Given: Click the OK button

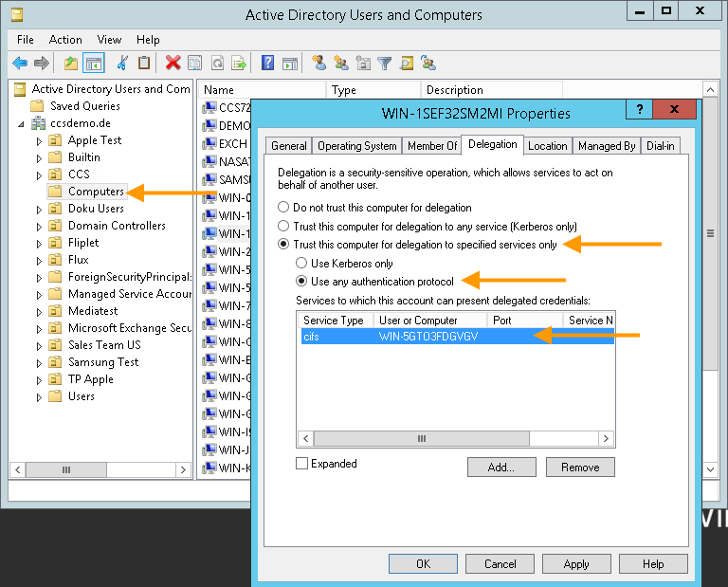Looking at the screenshot, I should click(423, 564).
